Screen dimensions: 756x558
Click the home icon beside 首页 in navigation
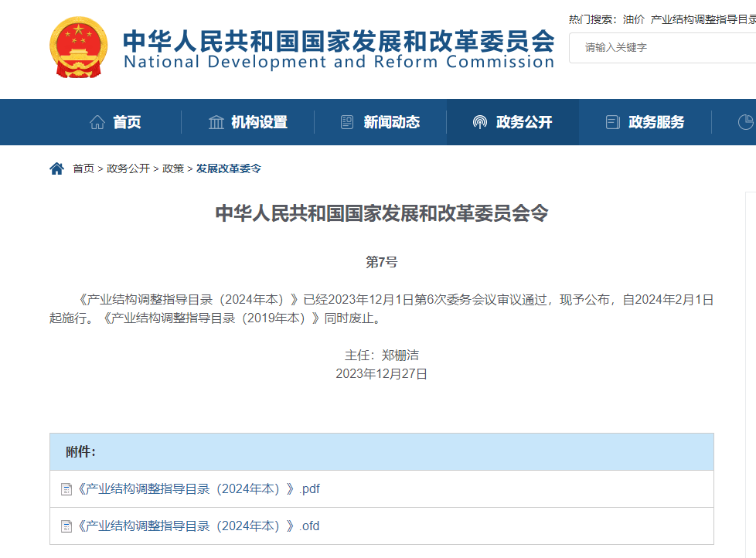pos(97,121)
